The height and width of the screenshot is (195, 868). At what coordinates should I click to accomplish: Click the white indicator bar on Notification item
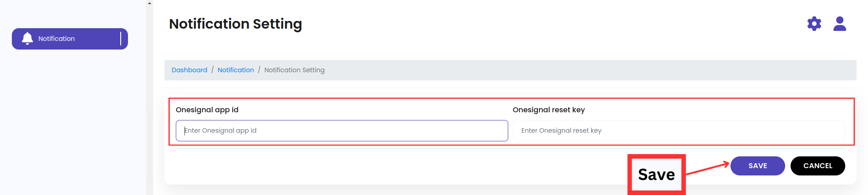[x=121, y=39]
